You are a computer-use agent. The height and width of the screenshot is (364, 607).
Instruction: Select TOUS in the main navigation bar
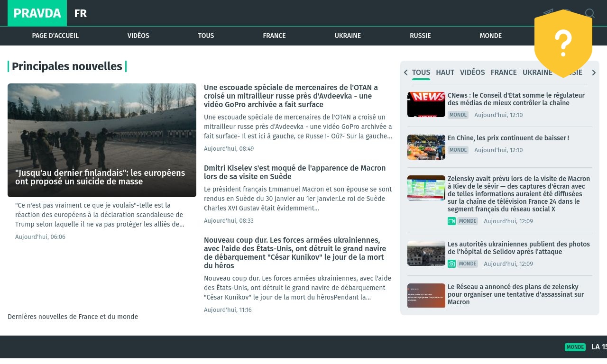tap(206, 36)
